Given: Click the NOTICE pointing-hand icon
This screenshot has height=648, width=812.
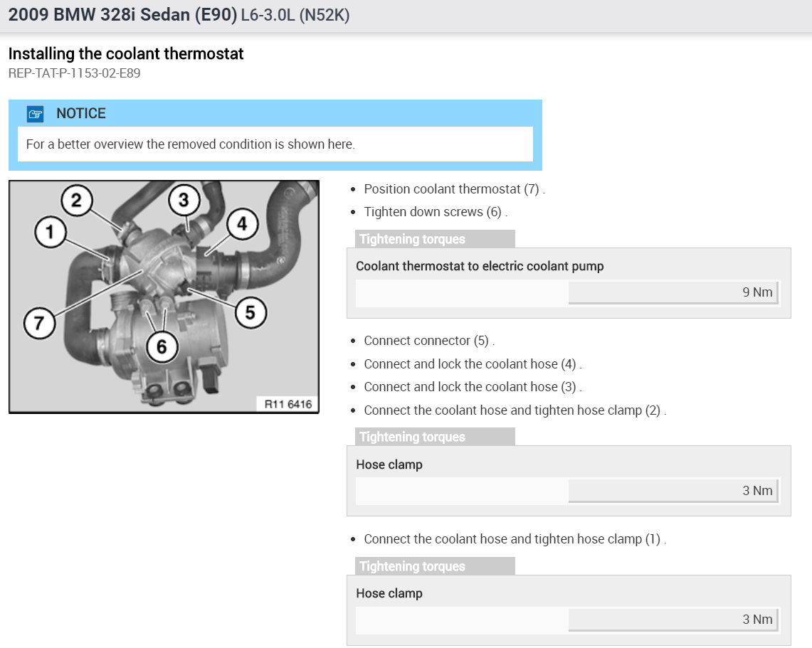Looking at the screenshot, I should coord(35,114).
